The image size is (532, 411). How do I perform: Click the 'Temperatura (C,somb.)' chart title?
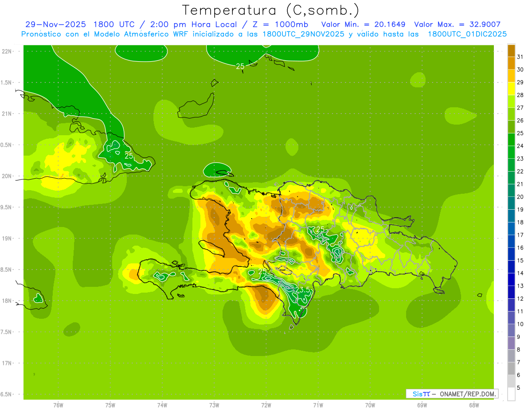pos(270,10)
